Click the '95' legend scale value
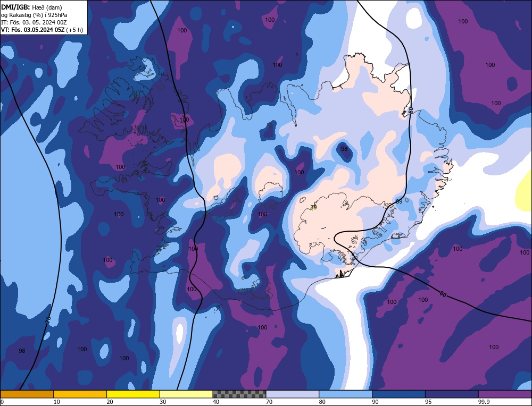 point(429,402)
